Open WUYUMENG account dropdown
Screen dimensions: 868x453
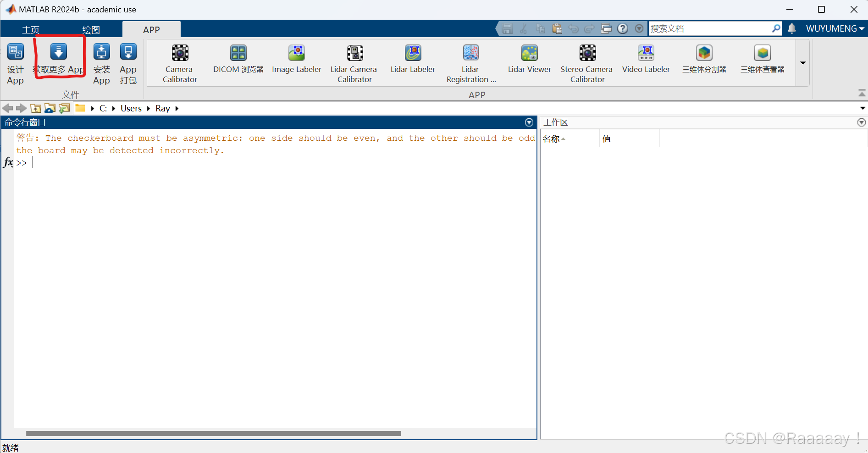click(835, 28)
